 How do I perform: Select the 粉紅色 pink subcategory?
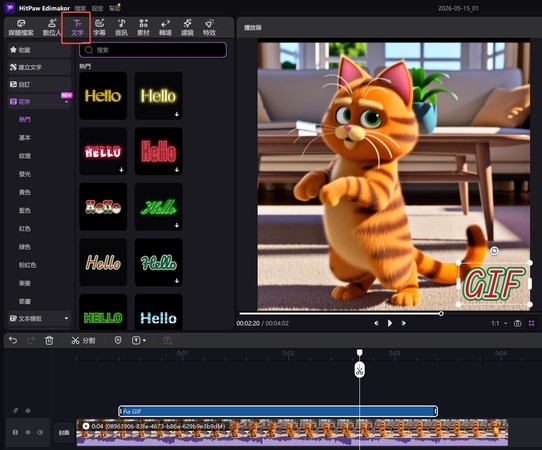click(27, 265)
